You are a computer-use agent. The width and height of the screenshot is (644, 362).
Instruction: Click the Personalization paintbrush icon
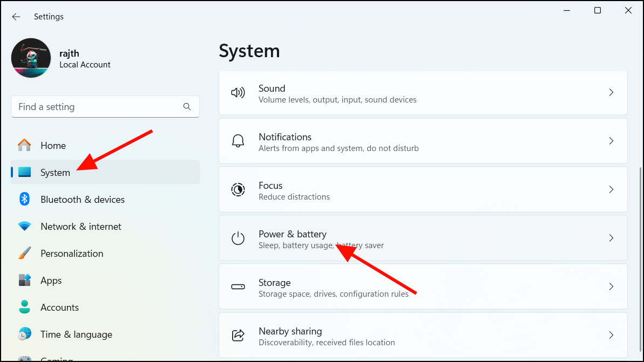coord(24,253)
